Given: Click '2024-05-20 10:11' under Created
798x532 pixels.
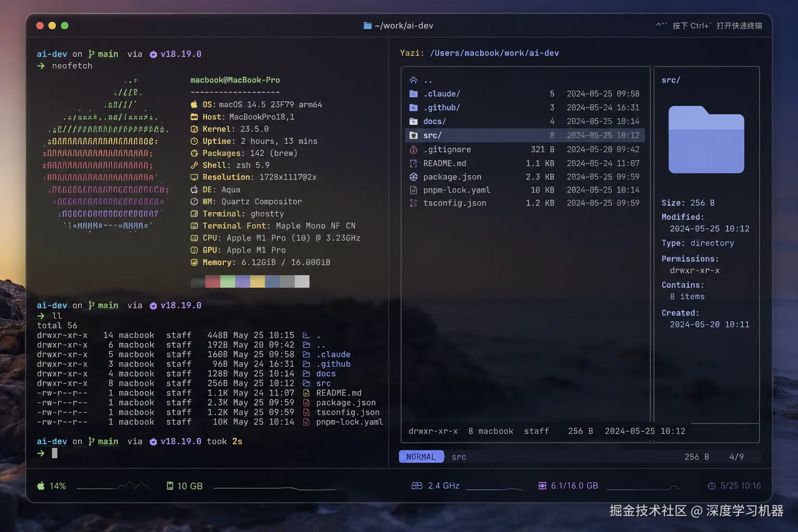Looking at the screenshot, I should (x=710, y=325).
